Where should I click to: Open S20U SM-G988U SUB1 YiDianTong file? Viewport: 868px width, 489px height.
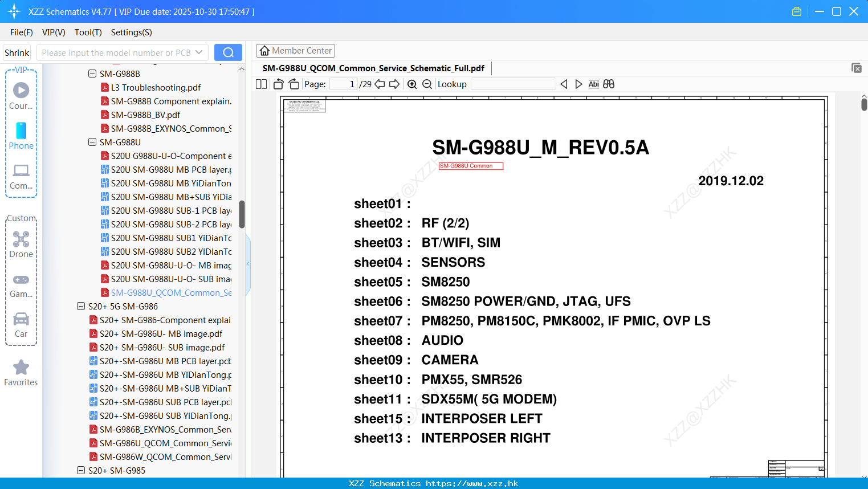click(166, 238)
